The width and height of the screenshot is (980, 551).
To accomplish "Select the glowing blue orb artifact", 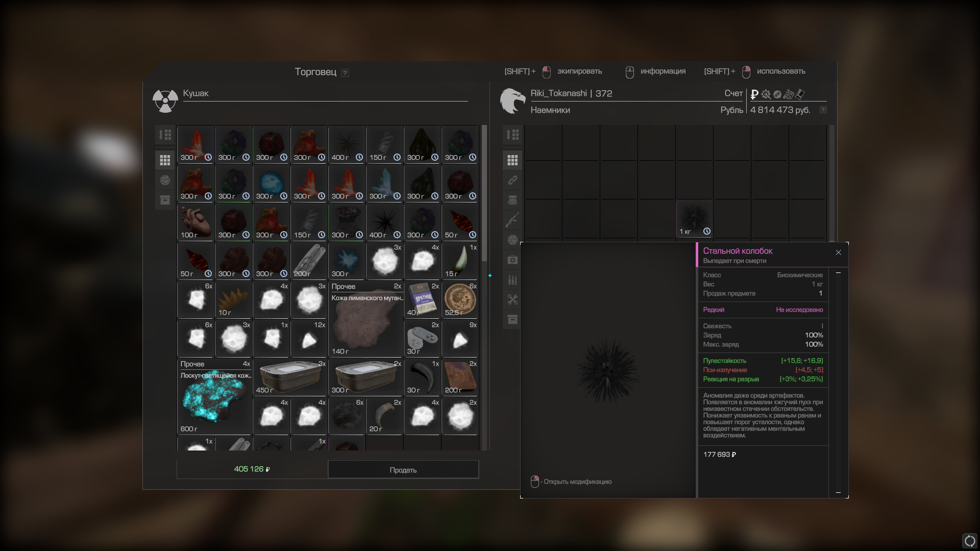I will [x=272, y=184].
